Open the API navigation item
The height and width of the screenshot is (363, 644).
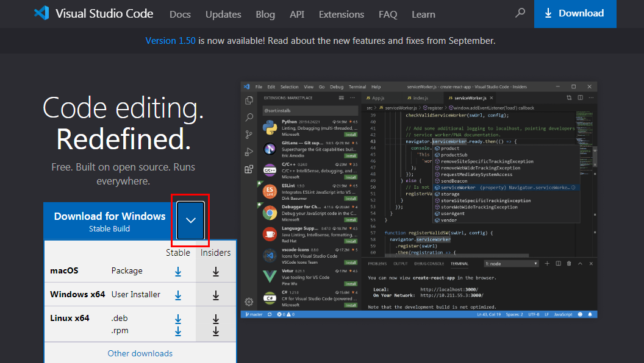(x=297, y=15)
